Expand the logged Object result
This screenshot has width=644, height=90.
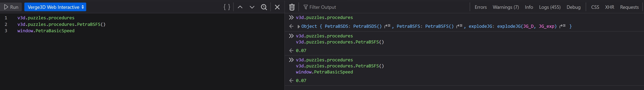(299, 26)
